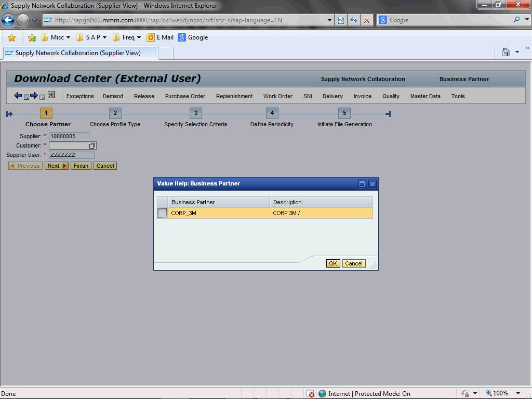Select roadmap step 5 Initiate File Generation

[x=344, y=113]
